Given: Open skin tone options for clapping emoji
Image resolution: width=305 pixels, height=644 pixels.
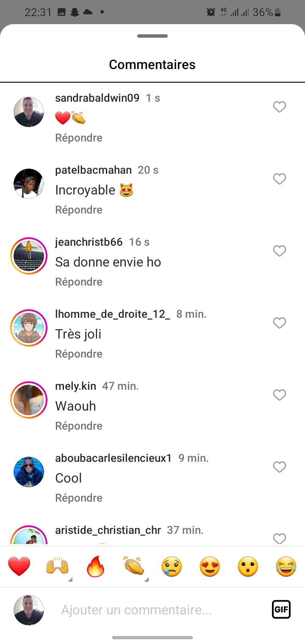Looking at the screenshot, I should point(146,579).
